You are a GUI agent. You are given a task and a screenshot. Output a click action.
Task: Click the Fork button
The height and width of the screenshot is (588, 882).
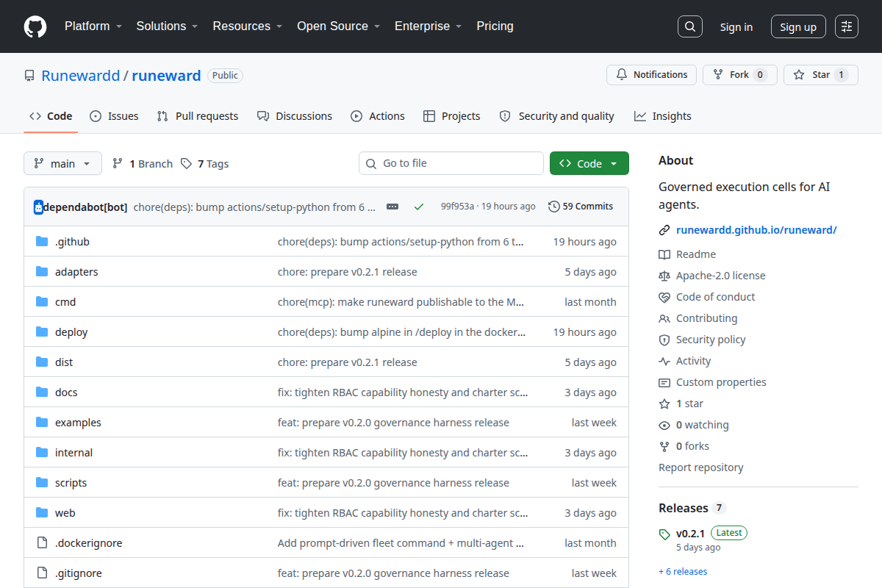point(739,75)
